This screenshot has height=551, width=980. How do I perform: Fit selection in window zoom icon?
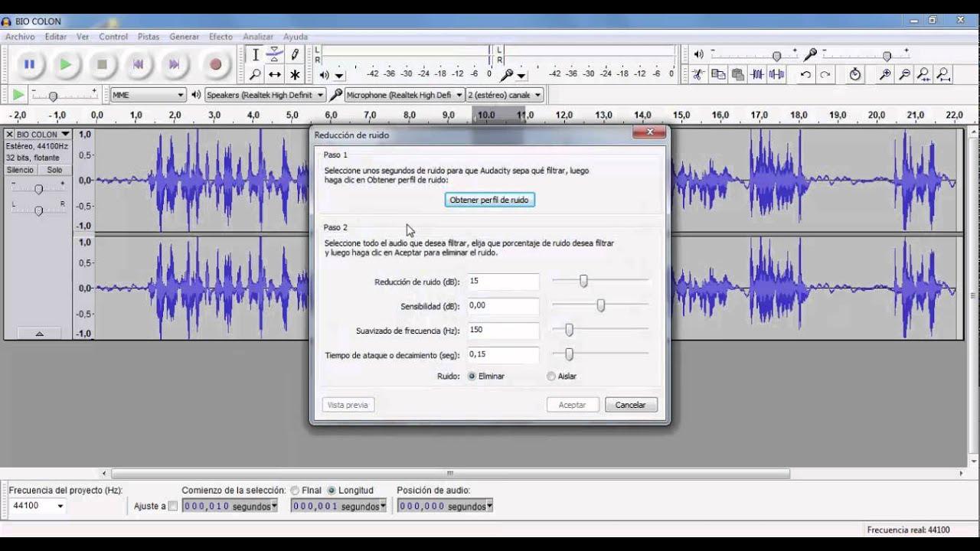point(924,74)
